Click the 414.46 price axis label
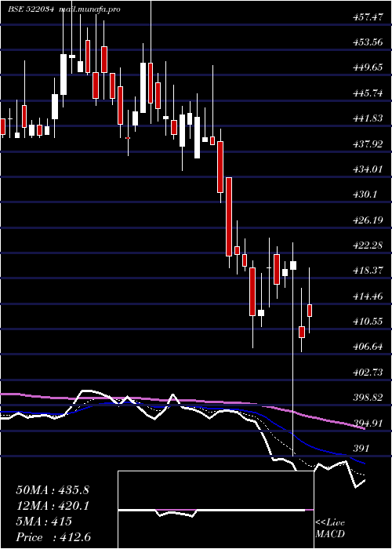392x549 pixels. point(368,296)
